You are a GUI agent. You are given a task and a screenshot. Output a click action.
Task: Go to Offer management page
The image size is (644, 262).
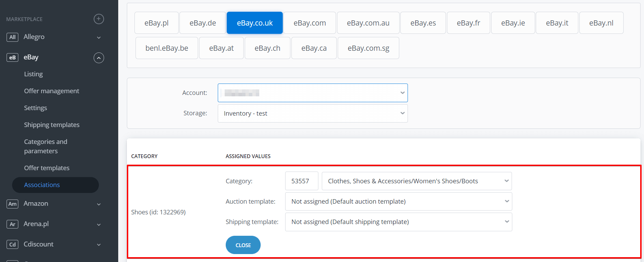(52, 91)
